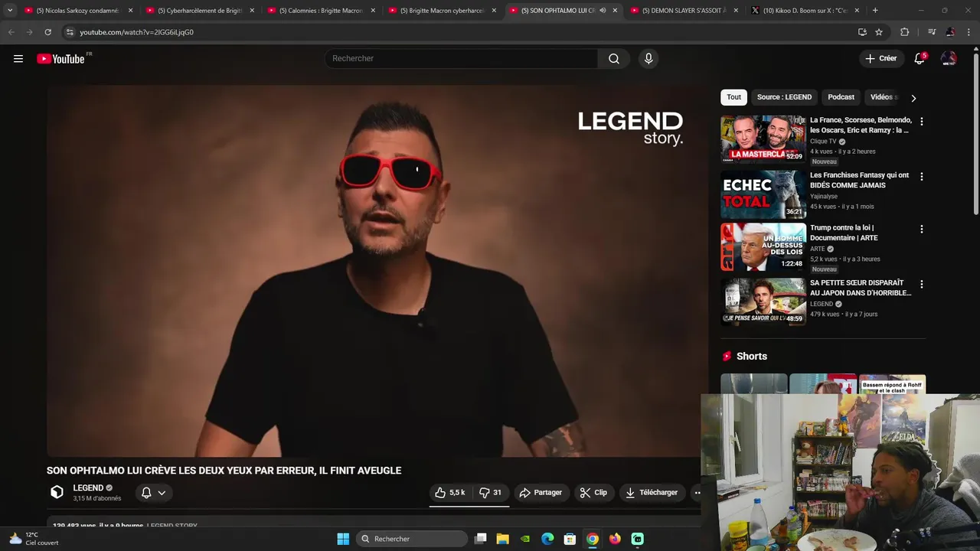This screenshot has height=551, width=980.
Task: Open the ECHEC TOTAL video thumbnail
Action: click(763, 194)
